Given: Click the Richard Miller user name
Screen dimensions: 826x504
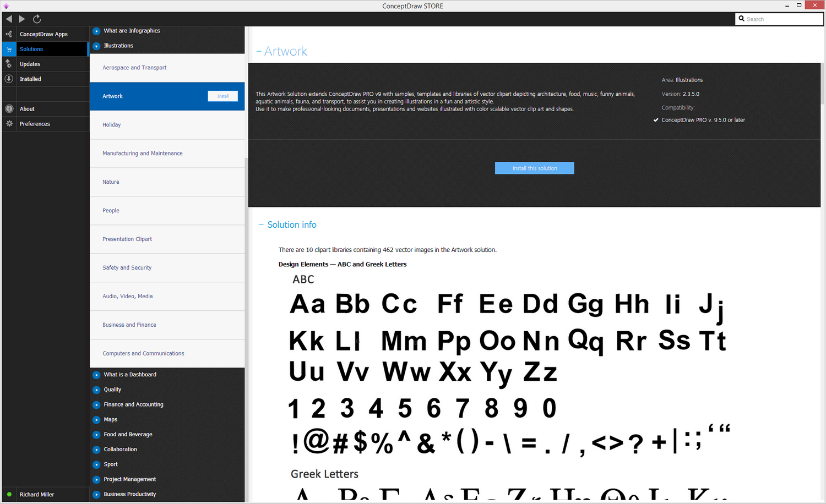Looking at the screenshot, I should coord(37,495).
